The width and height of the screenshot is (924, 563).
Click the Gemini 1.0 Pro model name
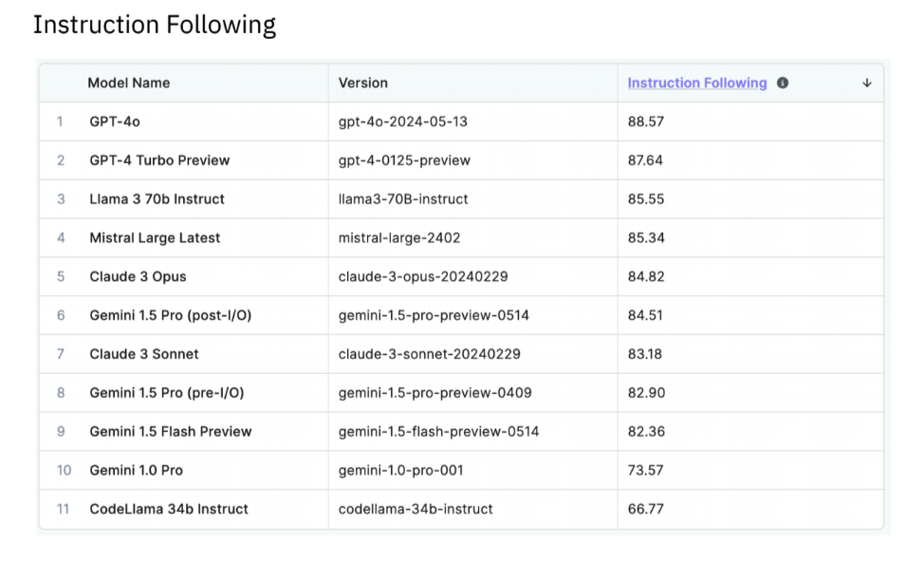pos(136,471)
